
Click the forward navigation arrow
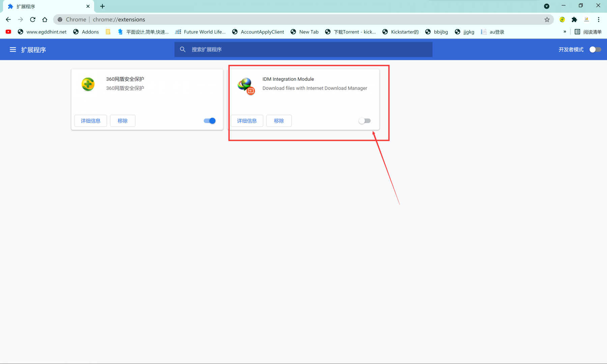pyautogui.click(x=21, y=20)
